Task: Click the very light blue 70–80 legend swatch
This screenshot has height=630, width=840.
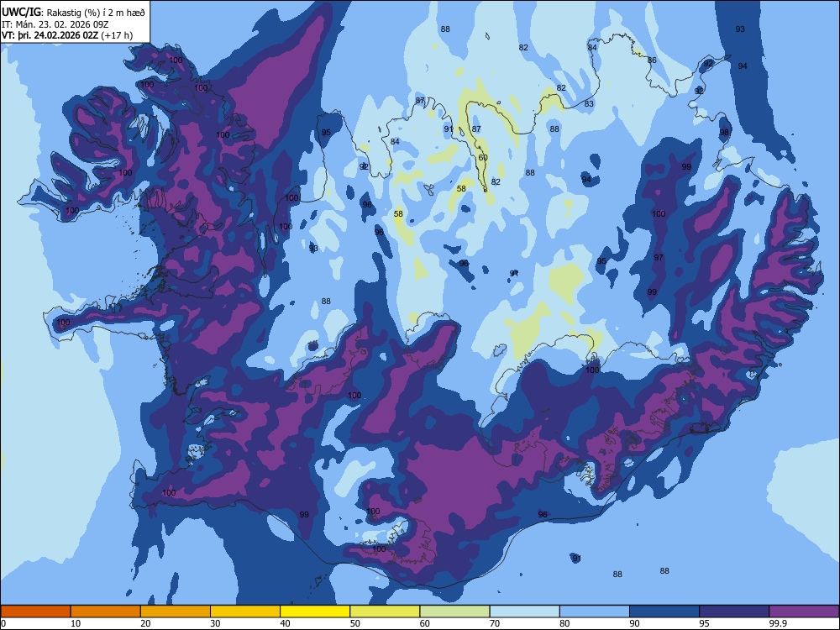Action: coord(525,612)
